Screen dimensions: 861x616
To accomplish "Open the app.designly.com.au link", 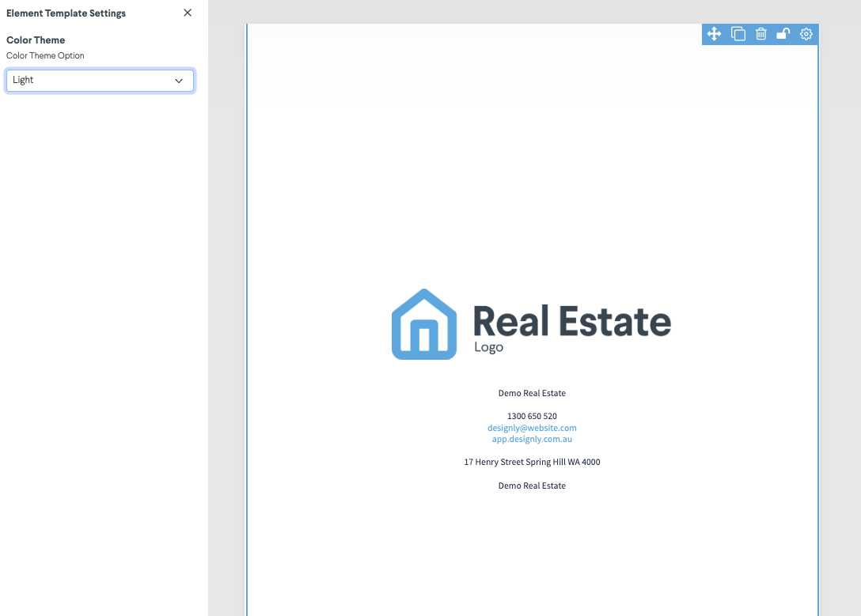I will 532,440.
